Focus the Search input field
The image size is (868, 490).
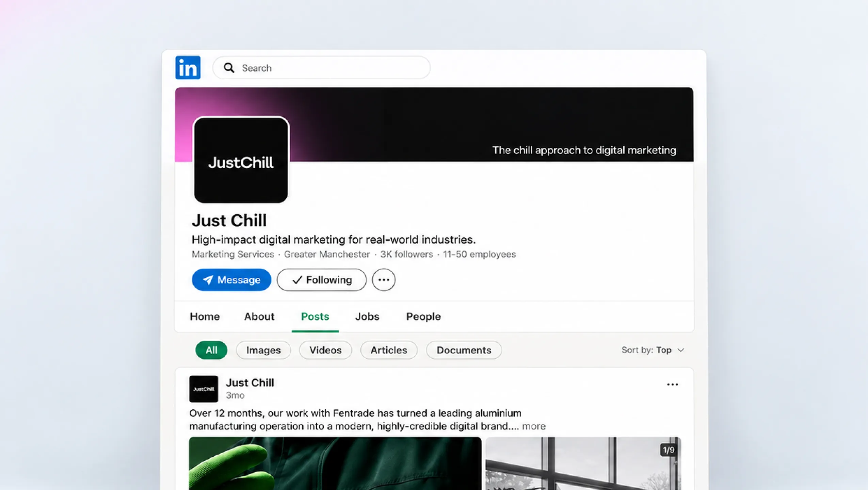click(321, 68)
